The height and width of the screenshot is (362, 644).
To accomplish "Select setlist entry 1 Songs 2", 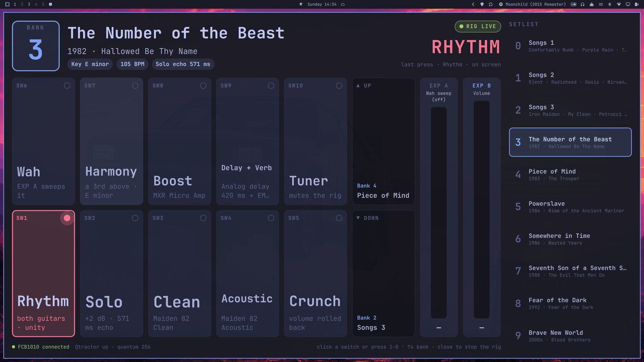I will 570,78.
